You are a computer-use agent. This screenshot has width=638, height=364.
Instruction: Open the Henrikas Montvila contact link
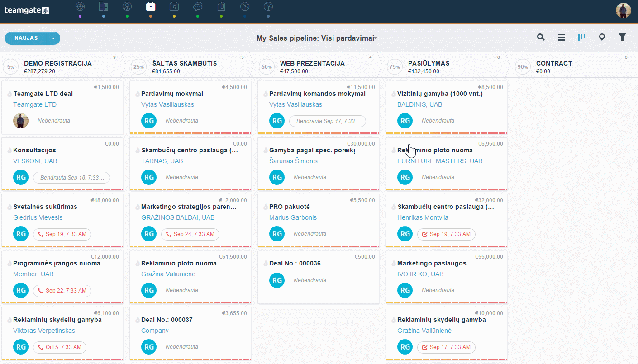(423, 217)
